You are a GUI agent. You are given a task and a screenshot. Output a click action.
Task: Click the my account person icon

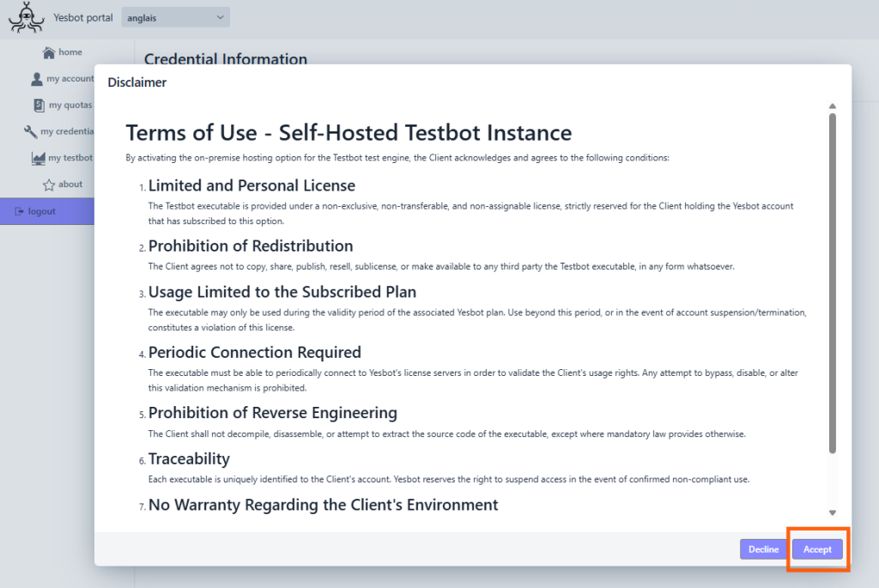click(x=36, y=79)
